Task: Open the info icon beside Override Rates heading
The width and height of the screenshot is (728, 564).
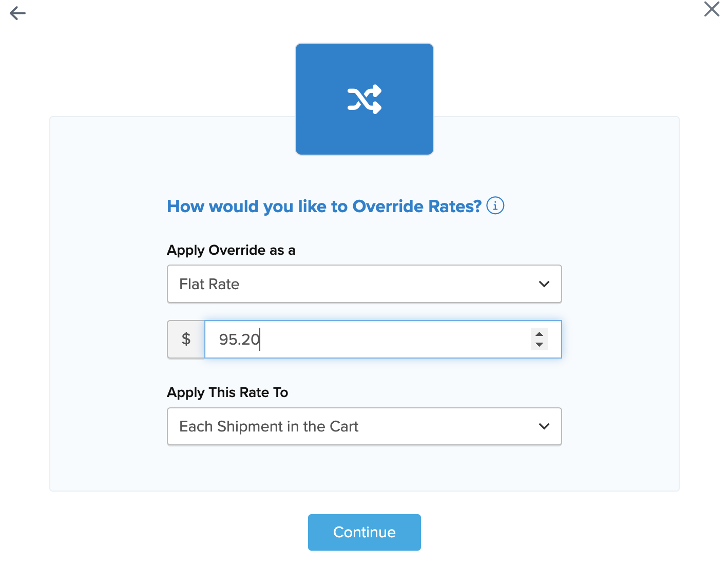Action: point(495,206)
